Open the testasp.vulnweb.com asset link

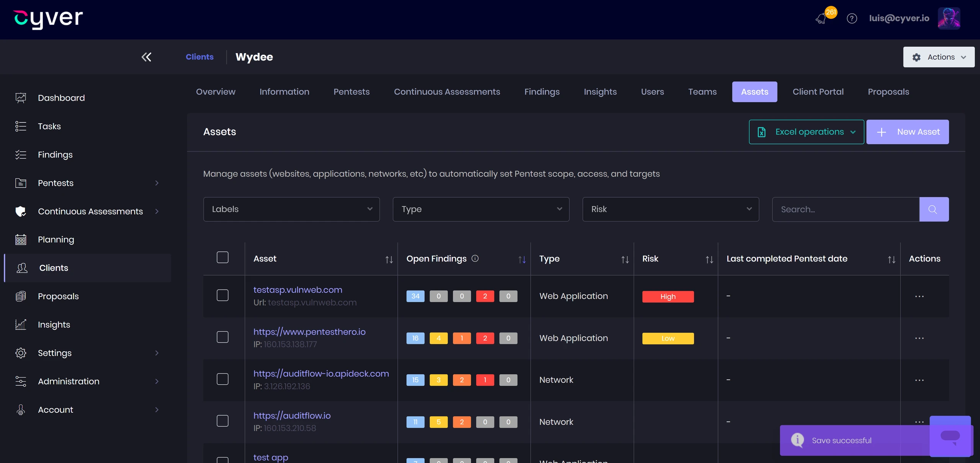click(298, 290)
